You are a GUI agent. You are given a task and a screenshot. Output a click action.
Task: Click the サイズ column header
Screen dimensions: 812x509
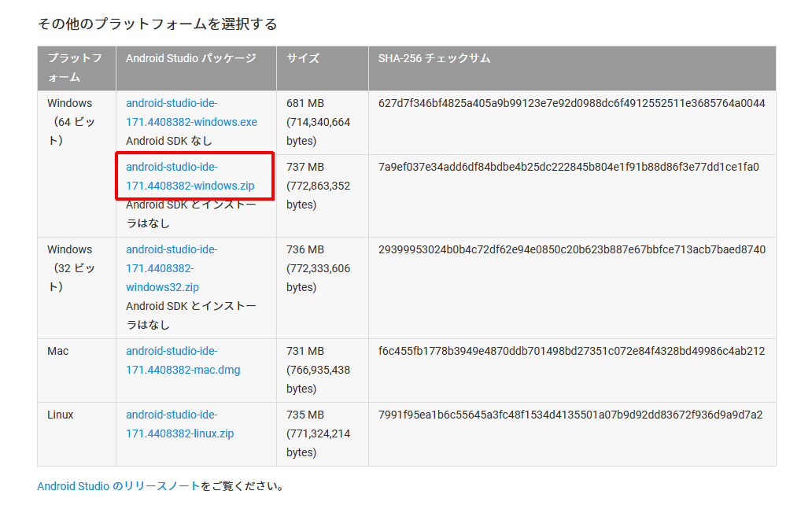(x=299, y=57)
